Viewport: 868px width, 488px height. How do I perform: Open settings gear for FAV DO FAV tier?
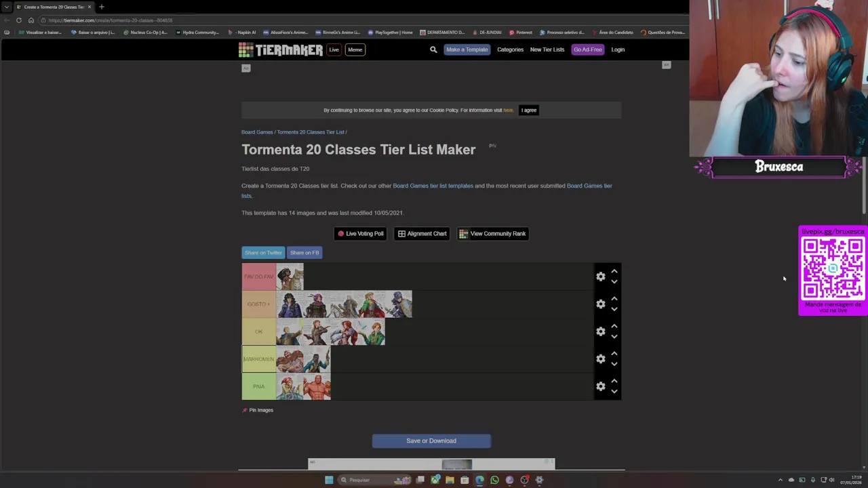600,277
